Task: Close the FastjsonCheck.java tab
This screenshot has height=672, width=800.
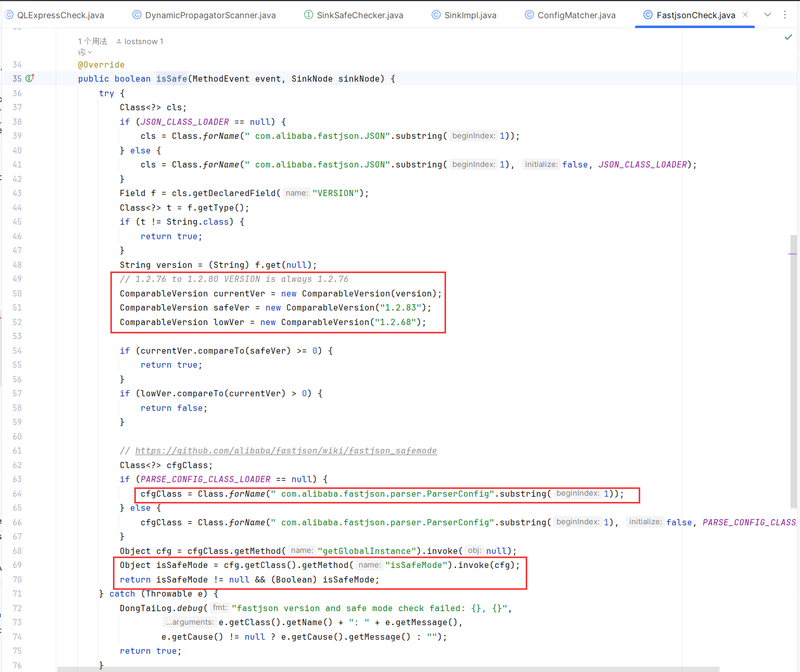Action: 745,15
